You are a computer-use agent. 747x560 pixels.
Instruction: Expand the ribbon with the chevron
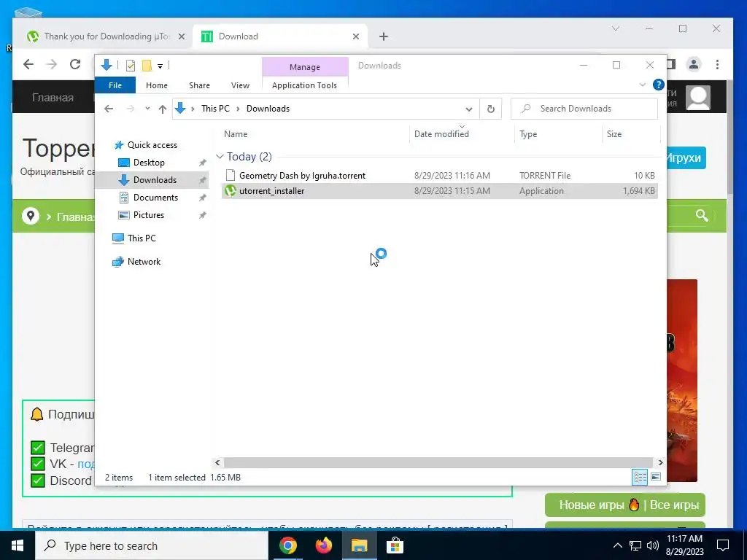click(642, 85)
